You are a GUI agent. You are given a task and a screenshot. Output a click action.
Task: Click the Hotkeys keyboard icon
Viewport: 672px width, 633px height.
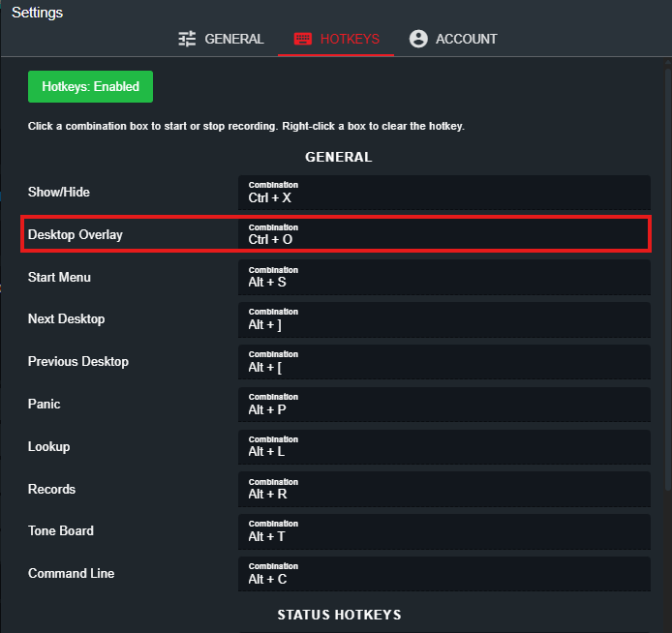click(303, 39)
